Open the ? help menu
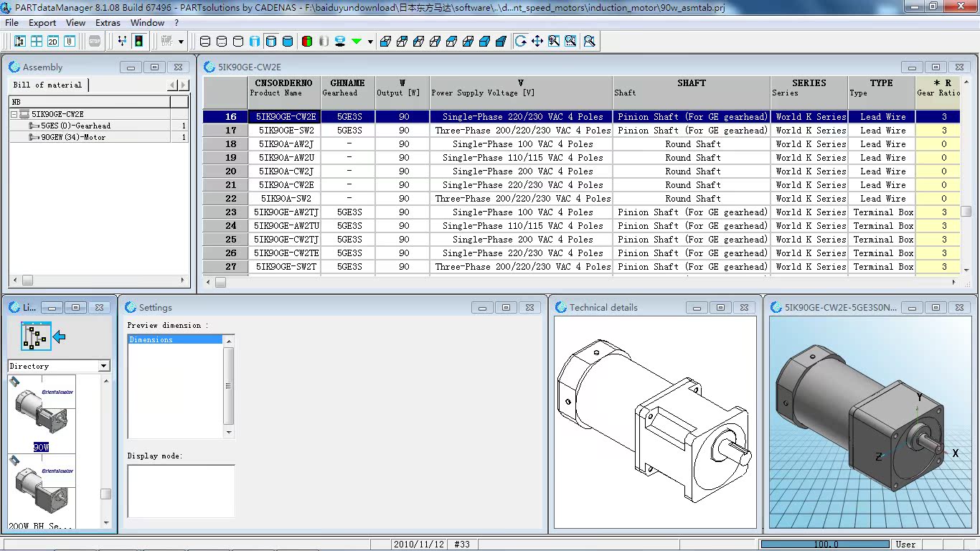This screenshot has width=980, height=551. 176,23
